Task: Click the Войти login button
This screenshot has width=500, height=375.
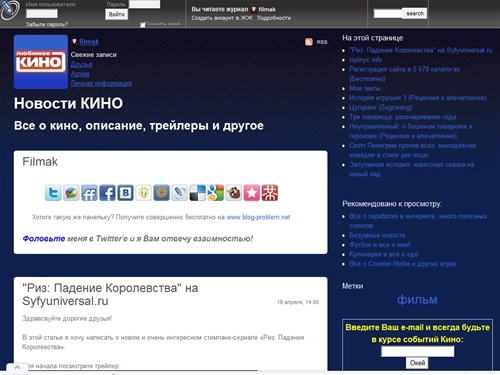Action: point(117,14)
